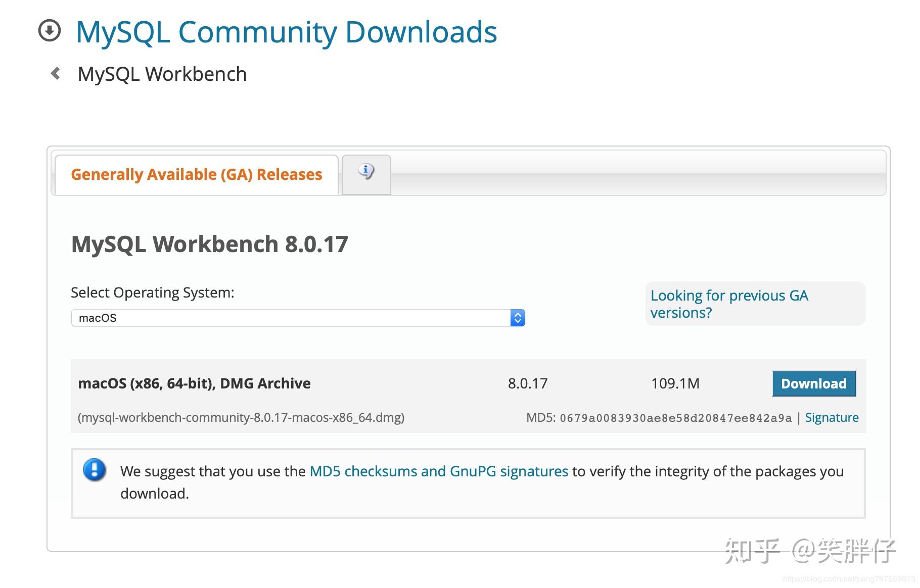920x588 pixels.
Task: Click the MD5 checksum value text
Action: [675, 418]
